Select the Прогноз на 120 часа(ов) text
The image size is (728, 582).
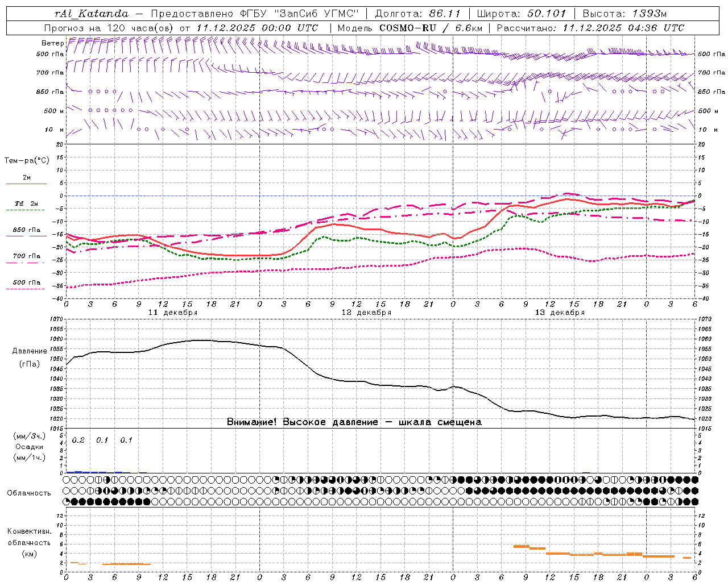pyautogui.click(x=109, y=28)
